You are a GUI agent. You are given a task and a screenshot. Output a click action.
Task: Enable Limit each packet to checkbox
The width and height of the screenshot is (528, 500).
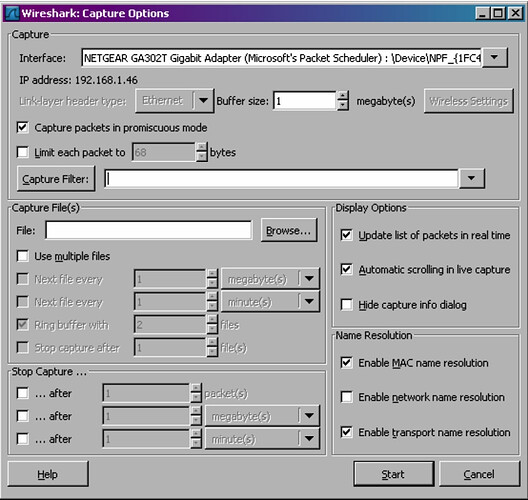point(23,152)
